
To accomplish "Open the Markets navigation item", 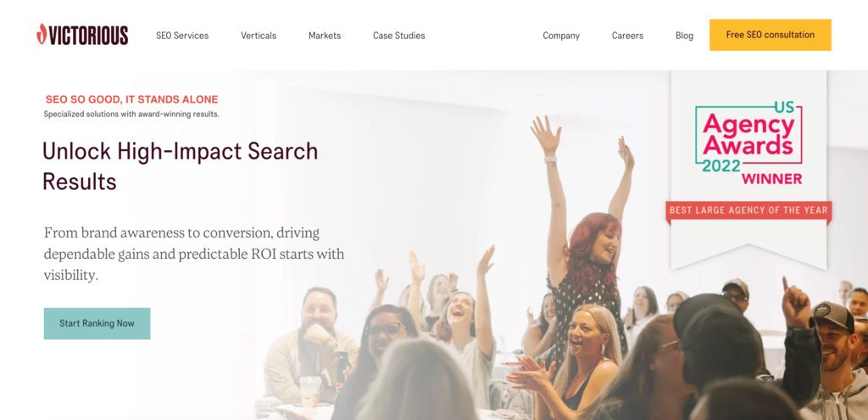I will point(325,36).
